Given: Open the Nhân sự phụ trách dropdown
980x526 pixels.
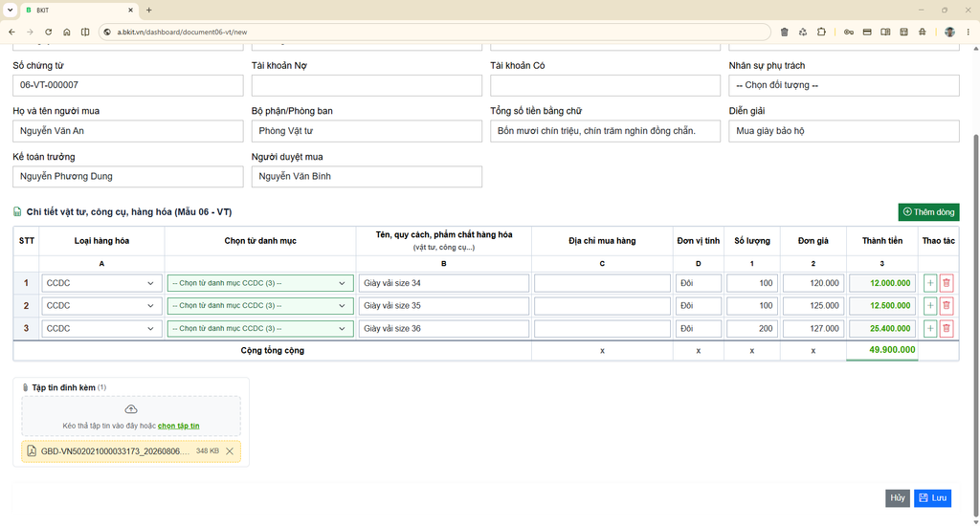Looking at the screenshot, I should tap(844, 85).
